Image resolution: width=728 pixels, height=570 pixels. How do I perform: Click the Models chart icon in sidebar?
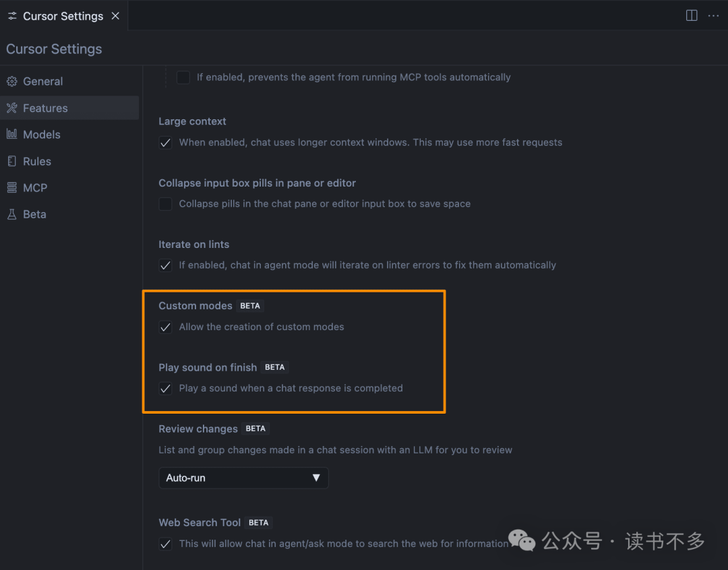pyautogui.click(x=11, y=134)
